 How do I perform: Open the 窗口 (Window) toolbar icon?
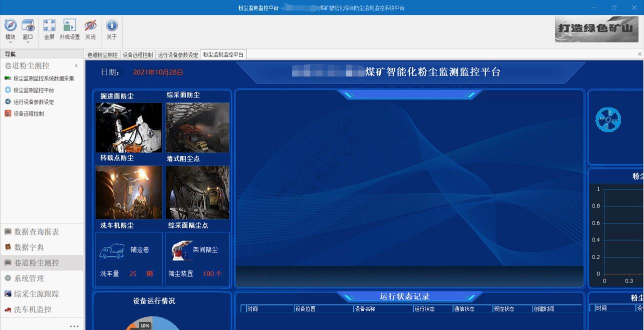(x=28, y=26)
